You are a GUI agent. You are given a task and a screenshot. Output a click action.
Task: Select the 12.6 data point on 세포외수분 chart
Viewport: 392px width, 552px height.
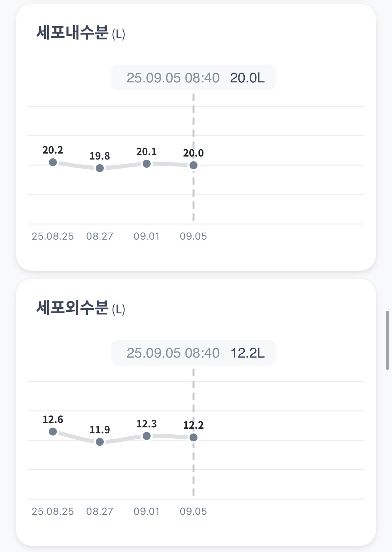pos(53,431)
